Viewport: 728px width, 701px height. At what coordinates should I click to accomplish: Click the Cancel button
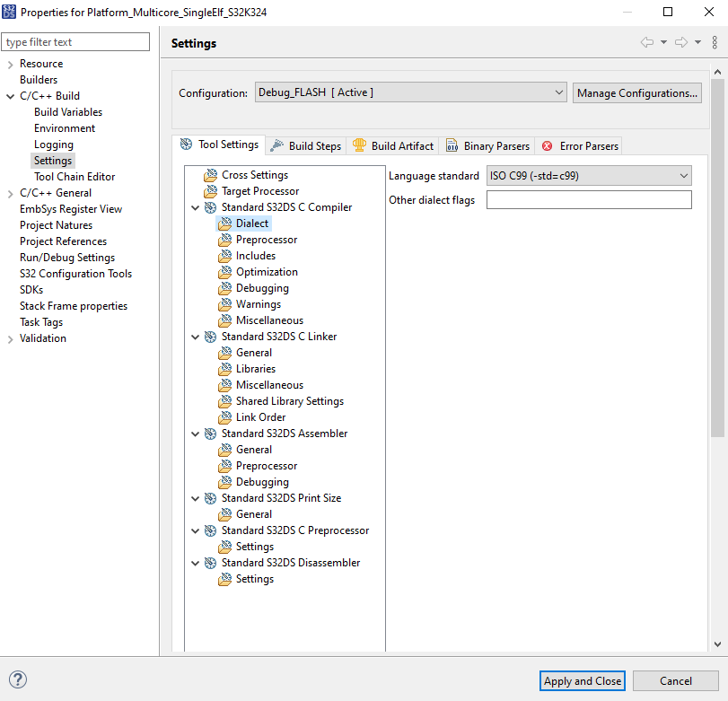pos(676,681)
